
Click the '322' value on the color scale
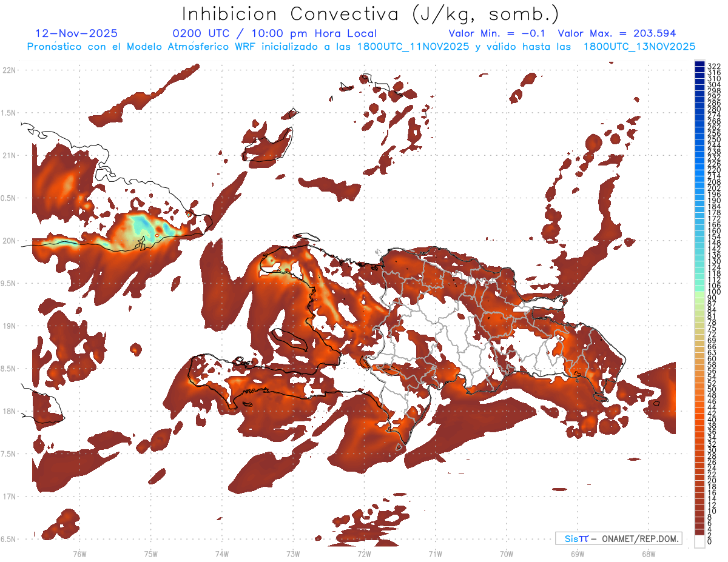(714, 65)
